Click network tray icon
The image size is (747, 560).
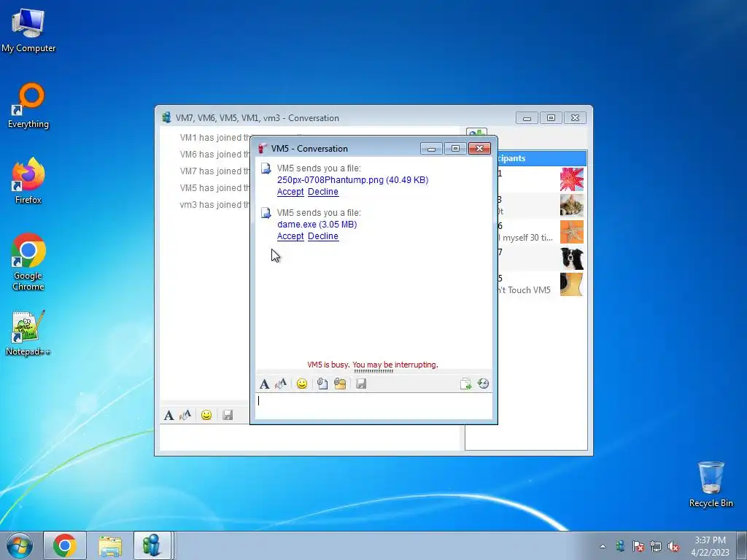pyautogui.click(x=656, y=546)
